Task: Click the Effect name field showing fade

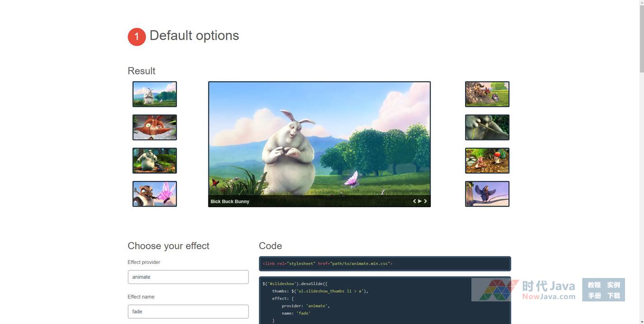Action: pos(188,311)
